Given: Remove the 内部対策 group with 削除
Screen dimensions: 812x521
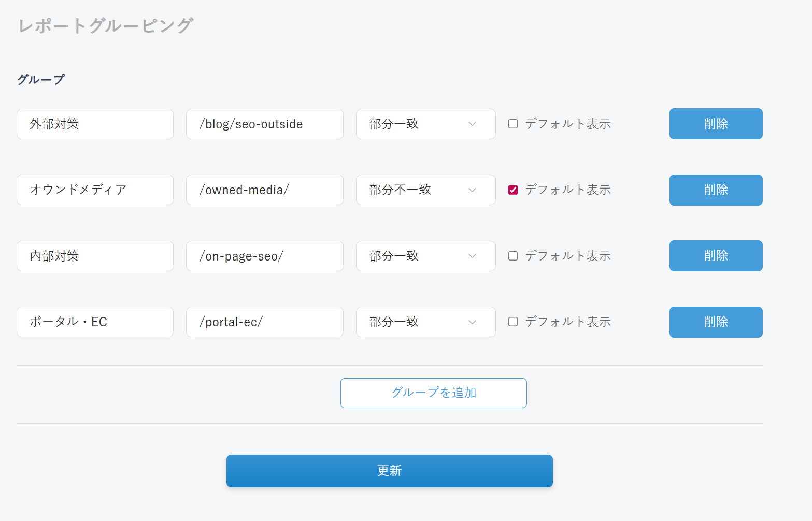Looking at the screenshot, I should tap(716, 256).
